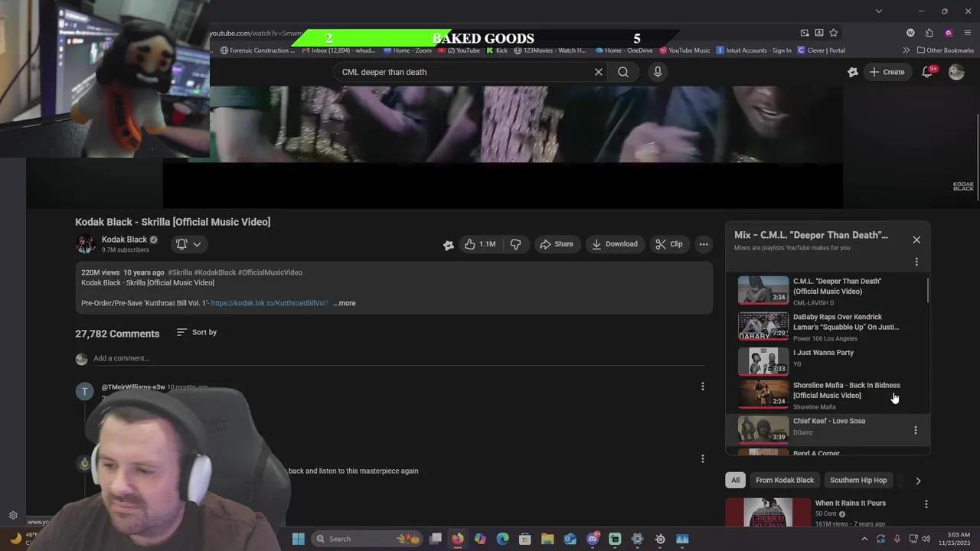The image size is (980, 551).
Task: Click the #Skrilla hashtag
Action: coord(180,272)
